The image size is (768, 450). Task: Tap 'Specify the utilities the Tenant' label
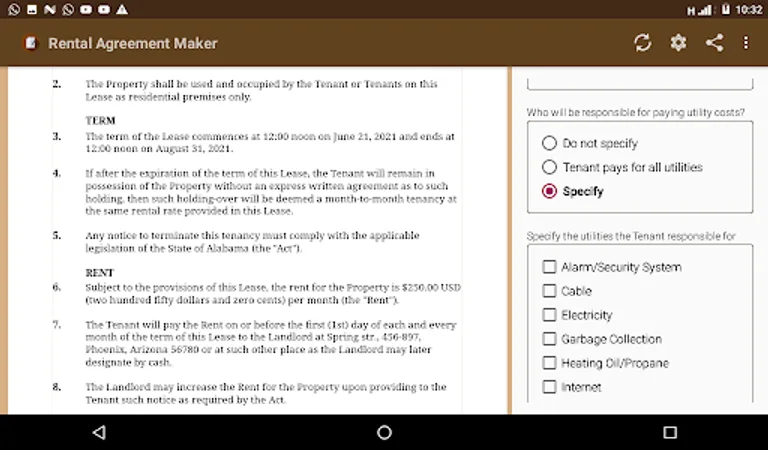[631, 236]
